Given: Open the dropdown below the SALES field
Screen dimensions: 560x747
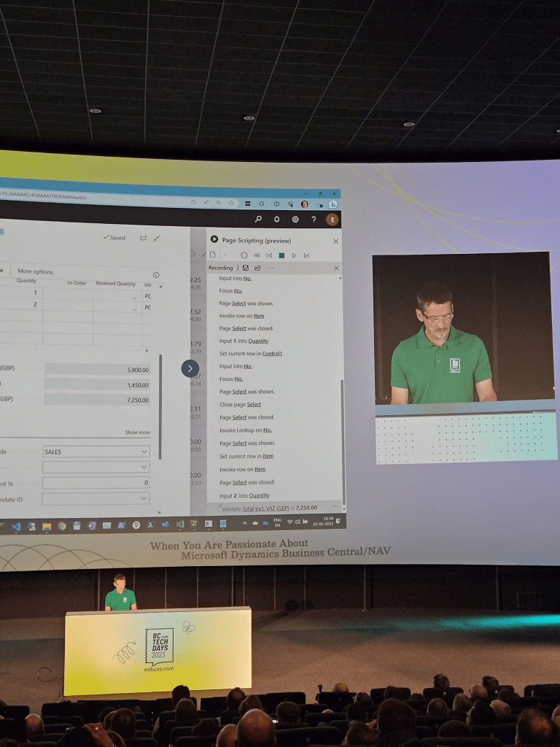Looking at the screenshot, I should pos(144,467).
